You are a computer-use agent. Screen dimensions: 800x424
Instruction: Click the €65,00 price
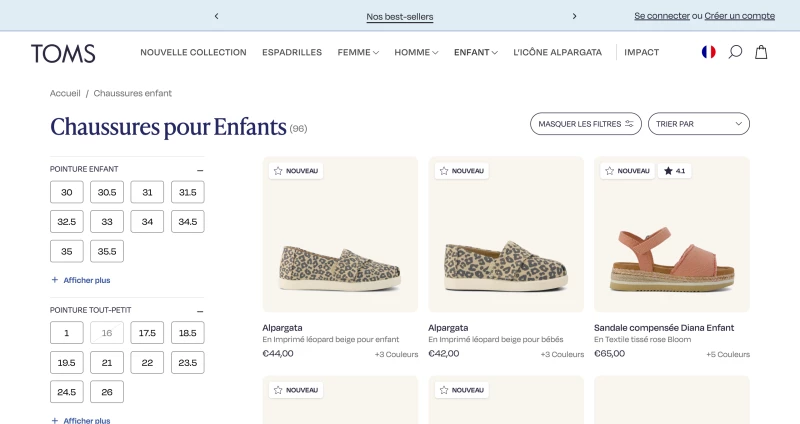tap(609, 353)
